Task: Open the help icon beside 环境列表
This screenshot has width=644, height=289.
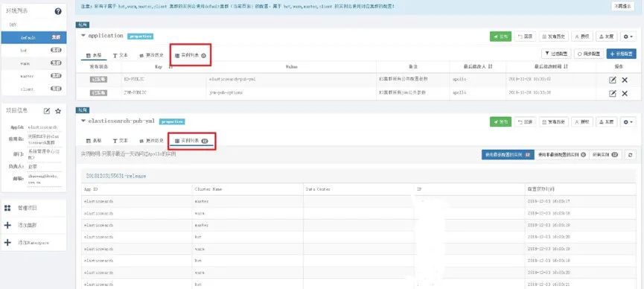Action: tap(58, 11)
